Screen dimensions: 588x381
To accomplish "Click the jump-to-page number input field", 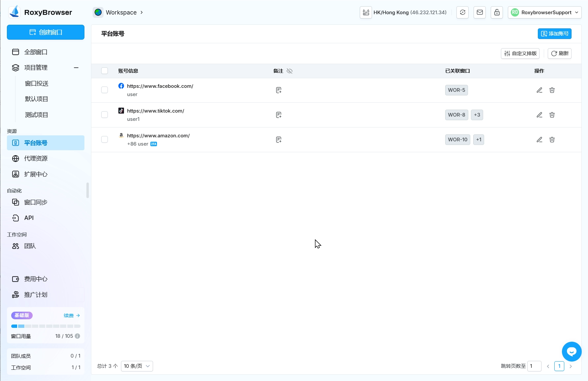I will (534, 366).
